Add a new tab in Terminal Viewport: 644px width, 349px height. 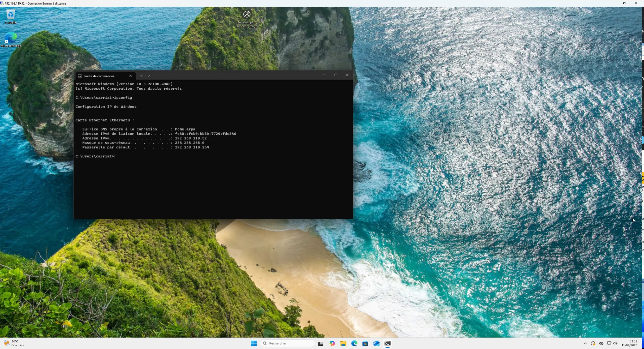(141, 76)
